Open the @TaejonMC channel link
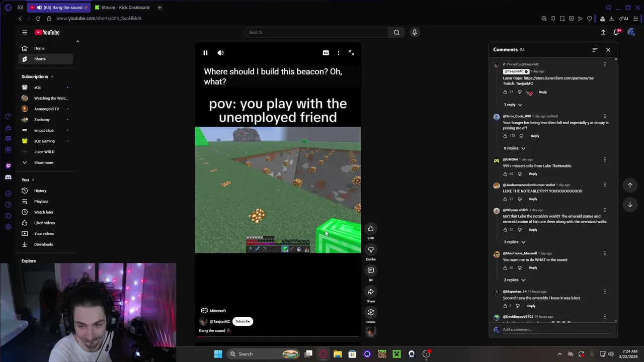 point(220,321)
